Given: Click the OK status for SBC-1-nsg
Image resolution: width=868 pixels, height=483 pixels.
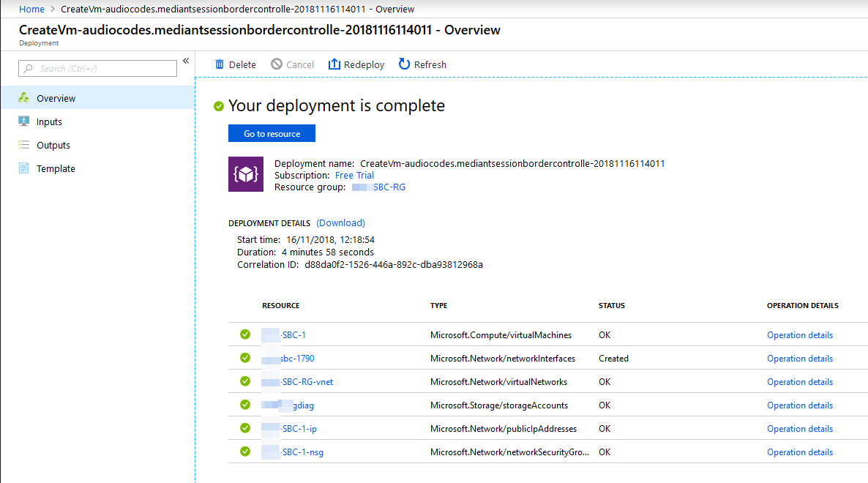Looking at the screenshot, I should point(605,452).
